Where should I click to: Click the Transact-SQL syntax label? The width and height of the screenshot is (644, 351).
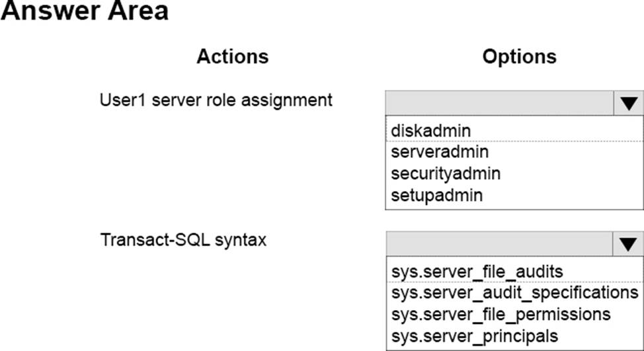tap(183, 239)
